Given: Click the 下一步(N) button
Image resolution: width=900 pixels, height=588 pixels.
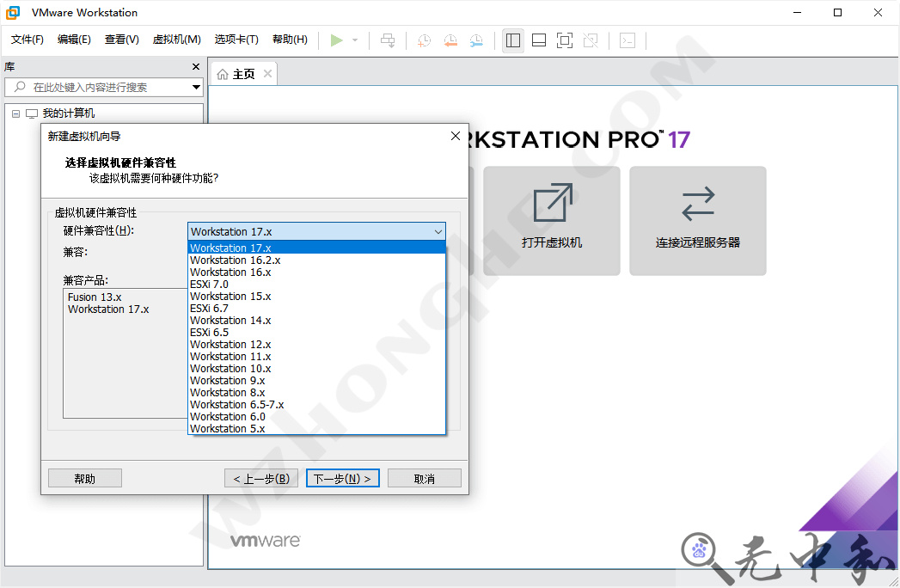Looking at the screenshot, I should click(342, 477).
